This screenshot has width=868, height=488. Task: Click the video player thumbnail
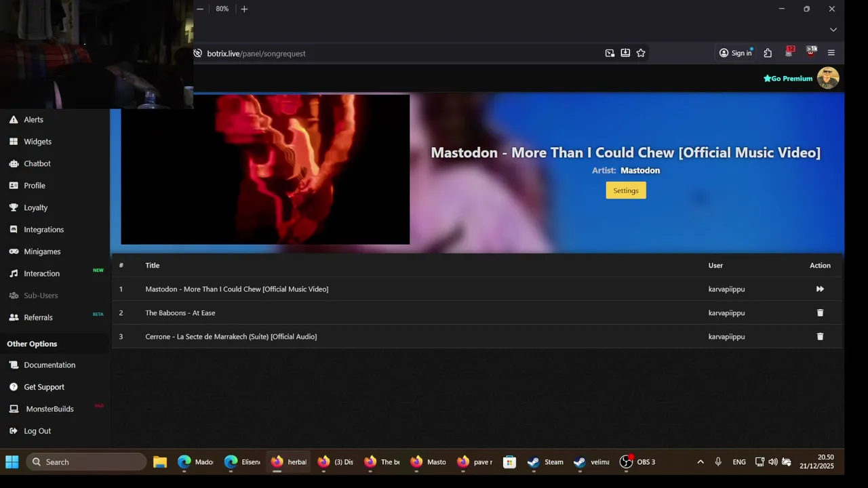[265, 169]
